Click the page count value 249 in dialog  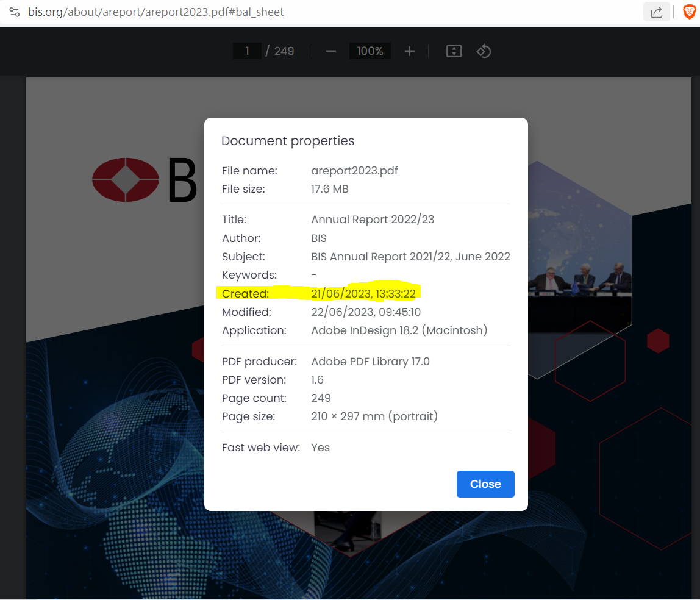point(321,398)
